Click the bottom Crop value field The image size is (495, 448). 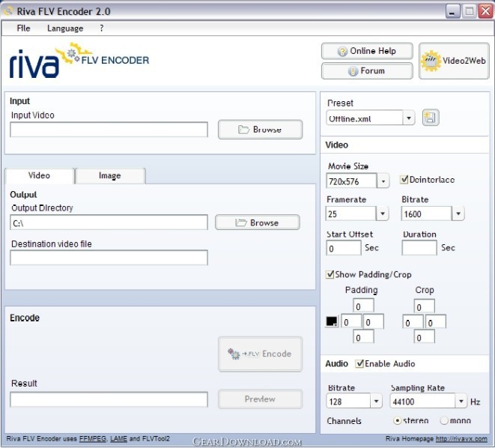pyautogui.click(x=425, y=336)
